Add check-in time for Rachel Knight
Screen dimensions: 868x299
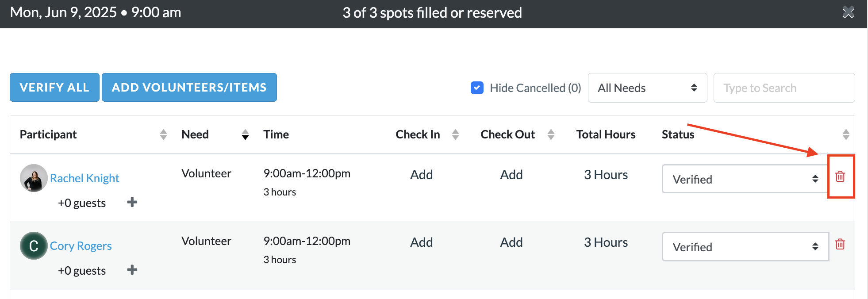click(421, 174)
